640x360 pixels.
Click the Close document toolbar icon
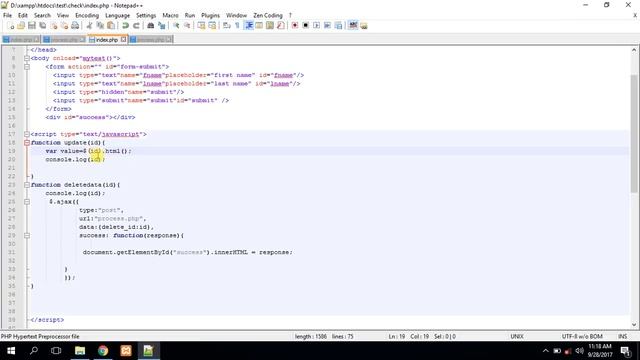(53, 26)
